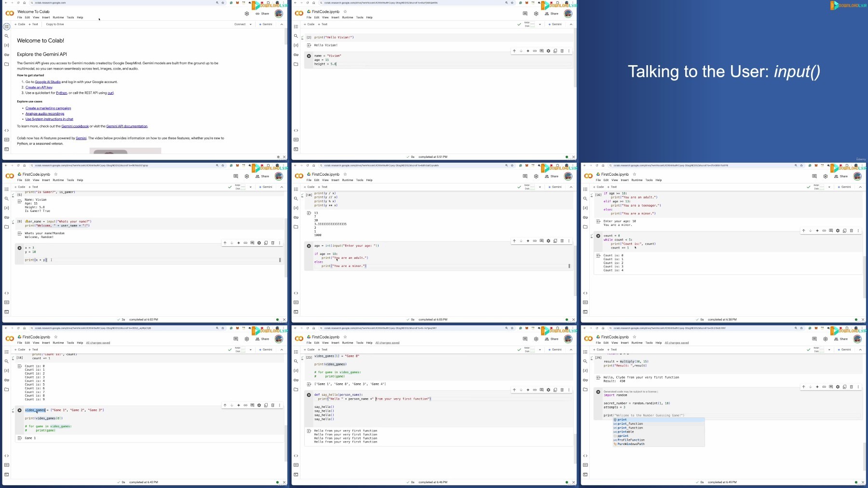Open Terminal in Welcome To Colab window
This screenshot has height=488, width=868.
tap(6, 149)
